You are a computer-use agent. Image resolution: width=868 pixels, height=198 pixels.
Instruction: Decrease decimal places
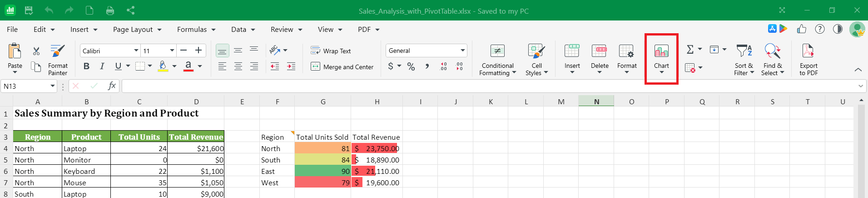[x=460, y=66]
